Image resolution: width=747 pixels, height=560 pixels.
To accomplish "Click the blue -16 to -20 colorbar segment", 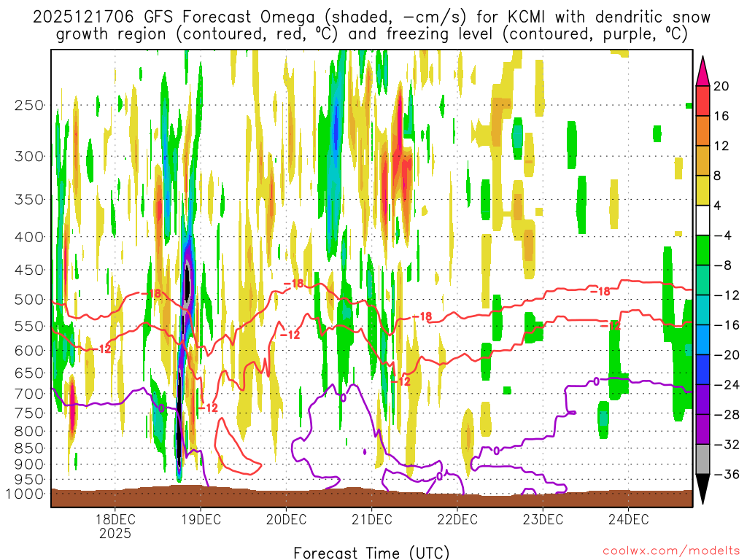I will click(703, 340).
